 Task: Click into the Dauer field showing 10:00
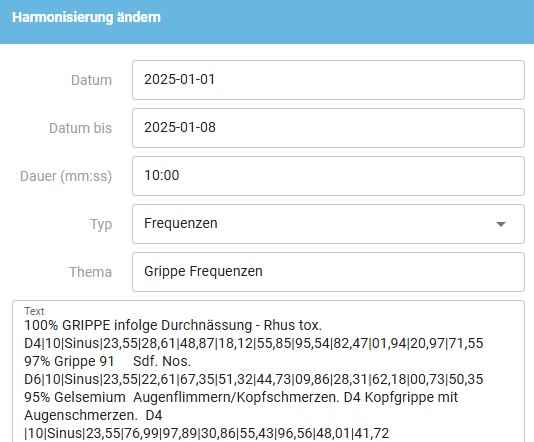pyautogui.click(x=328, y=176)
